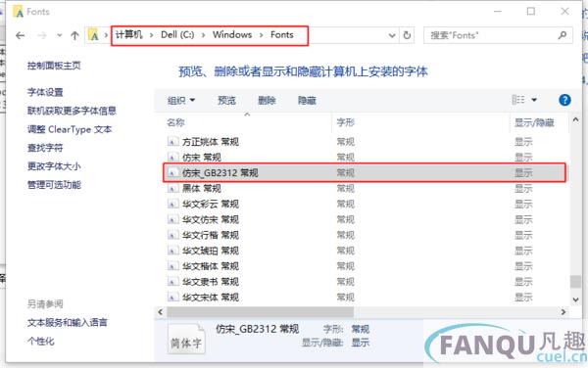Open 个性化 link
The height and width of the screenshot is (368, 588).
point(40,341)
